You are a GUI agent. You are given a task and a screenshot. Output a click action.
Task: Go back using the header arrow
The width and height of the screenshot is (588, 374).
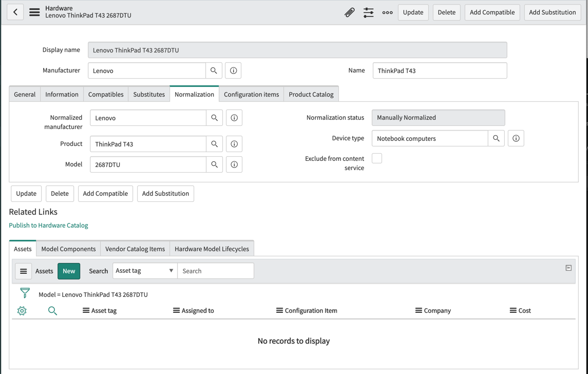(15, 12)
